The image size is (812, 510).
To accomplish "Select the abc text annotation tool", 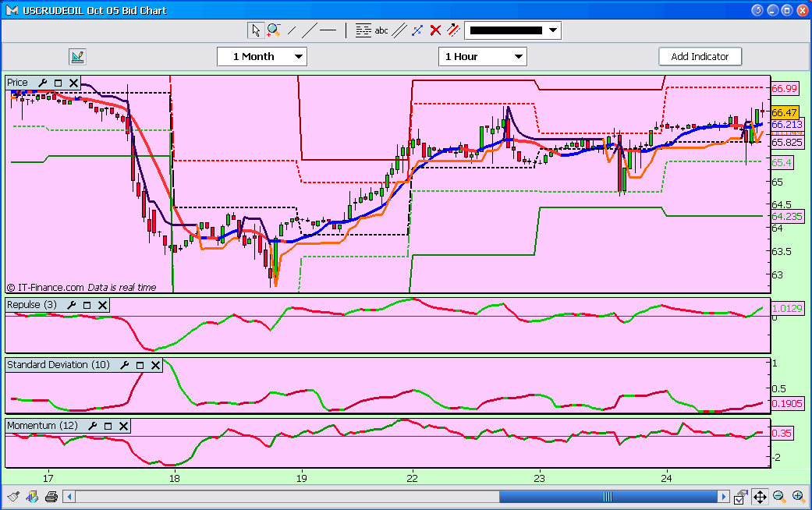I will 381,30.
